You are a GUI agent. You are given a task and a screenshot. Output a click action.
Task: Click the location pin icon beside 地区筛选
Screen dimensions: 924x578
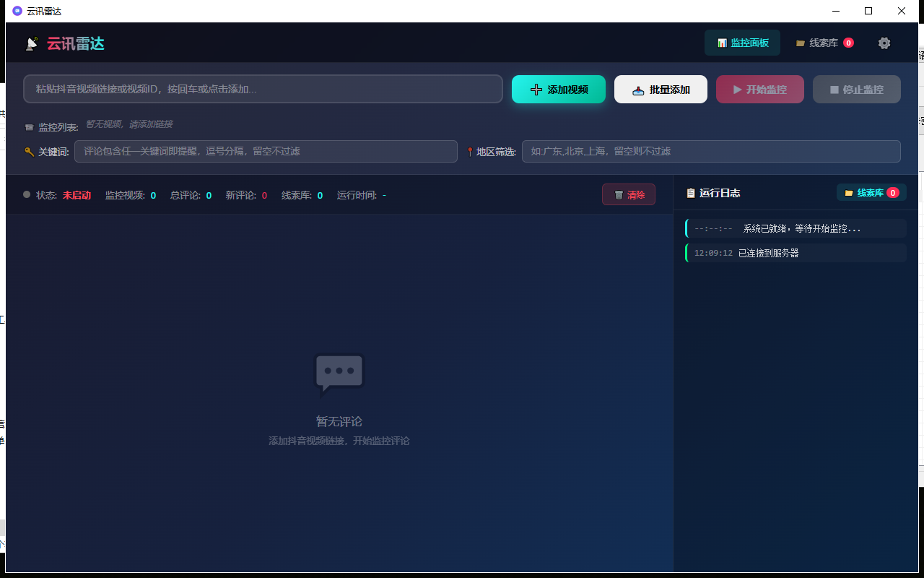tap(470, 152)
